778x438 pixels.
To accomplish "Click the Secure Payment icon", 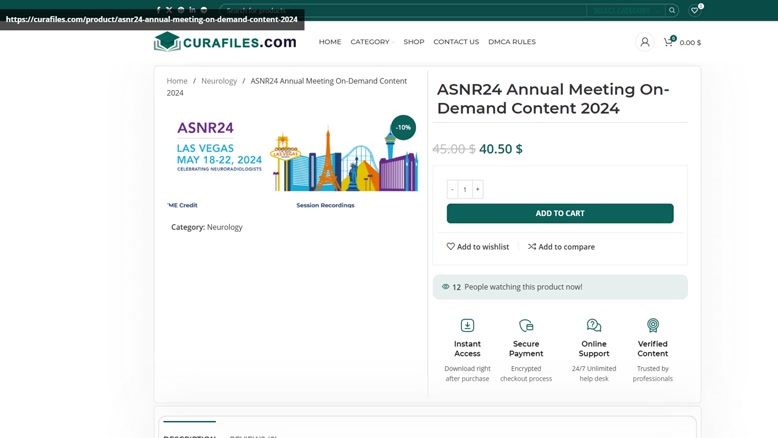I will click(x=526, y=325).
